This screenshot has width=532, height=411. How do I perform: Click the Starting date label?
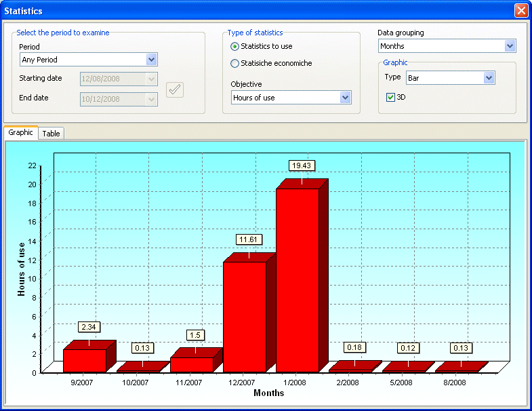tap(41, 78)
